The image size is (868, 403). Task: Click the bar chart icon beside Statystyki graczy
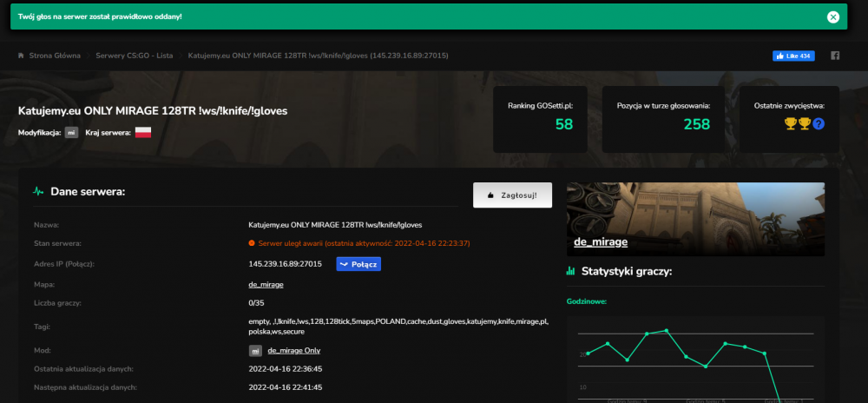(x=571, y=271)
